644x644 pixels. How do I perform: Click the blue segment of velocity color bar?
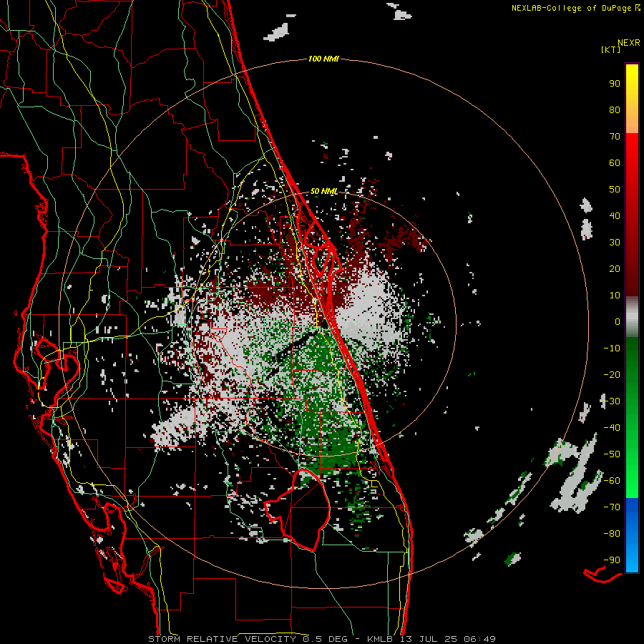632,535
